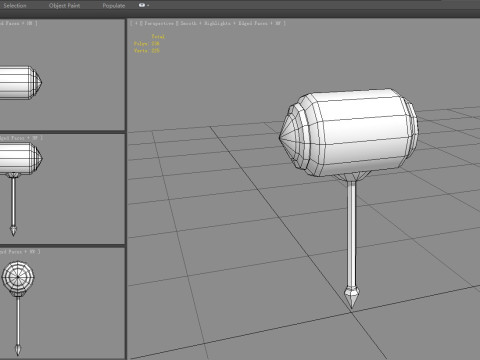Click the Perspective viewport name label
480x360 pixels.
(159, 23)
